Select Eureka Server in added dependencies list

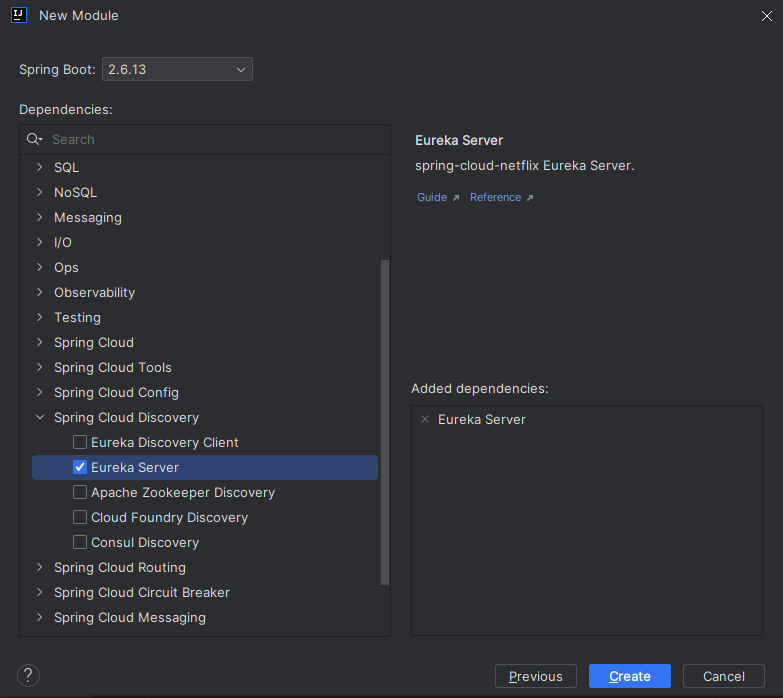pos(481,419)
